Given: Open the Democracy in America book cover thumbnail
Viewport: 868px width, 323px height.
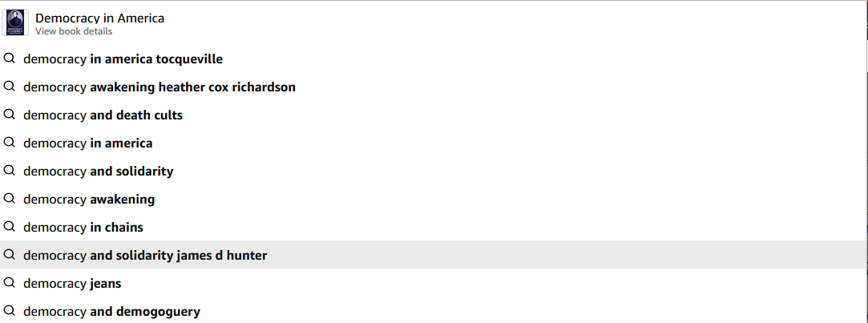Looking at the screenshot, I should 15,22.
